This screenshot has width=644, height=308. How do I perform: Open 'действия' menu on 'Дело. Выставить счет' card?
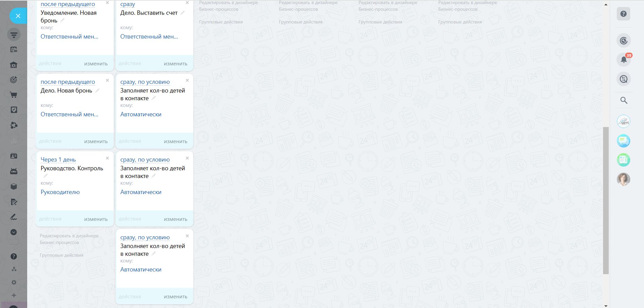pyautogui.click(x=130, y=63)
